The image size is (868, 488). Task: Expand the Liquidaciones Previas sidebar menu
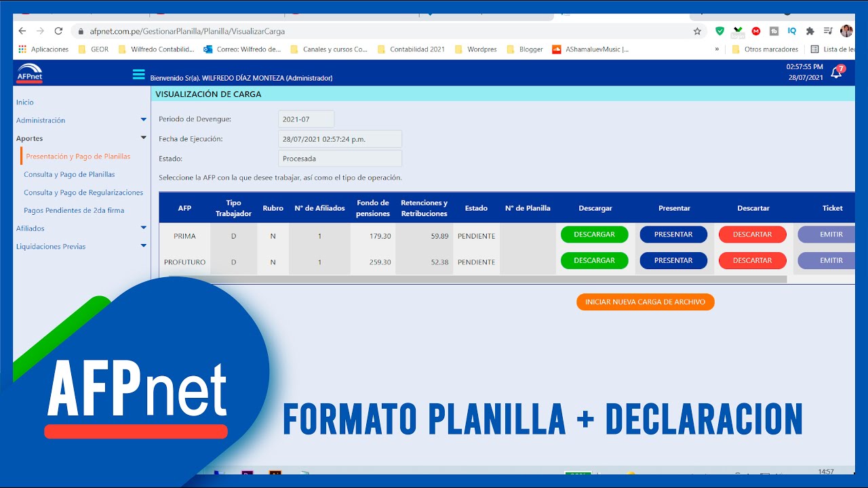pos(81,247)
